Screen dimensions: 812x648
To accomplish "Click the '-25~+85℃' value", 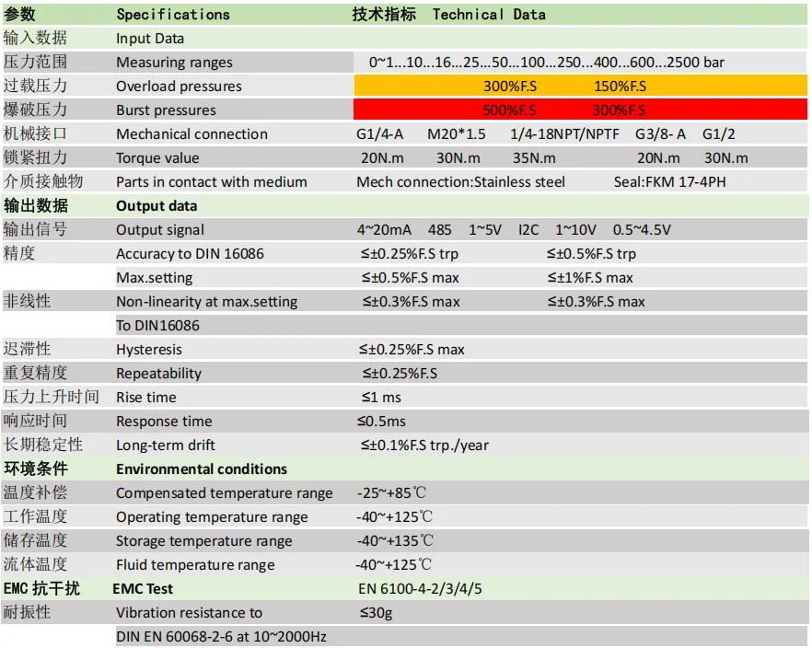I will click(391, 492).
